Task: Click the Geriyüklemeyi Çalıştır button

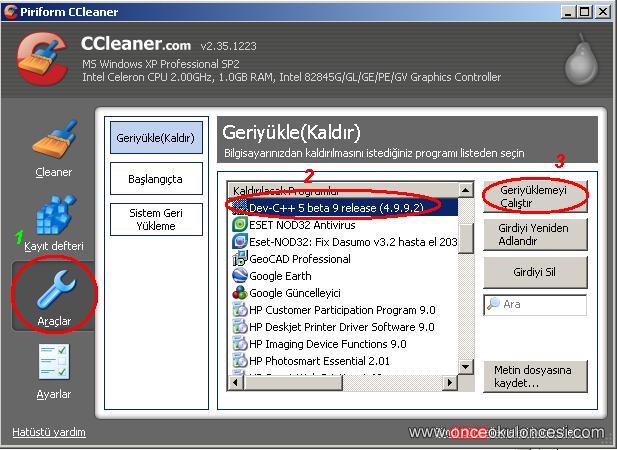Action: [x=535, y=196]
